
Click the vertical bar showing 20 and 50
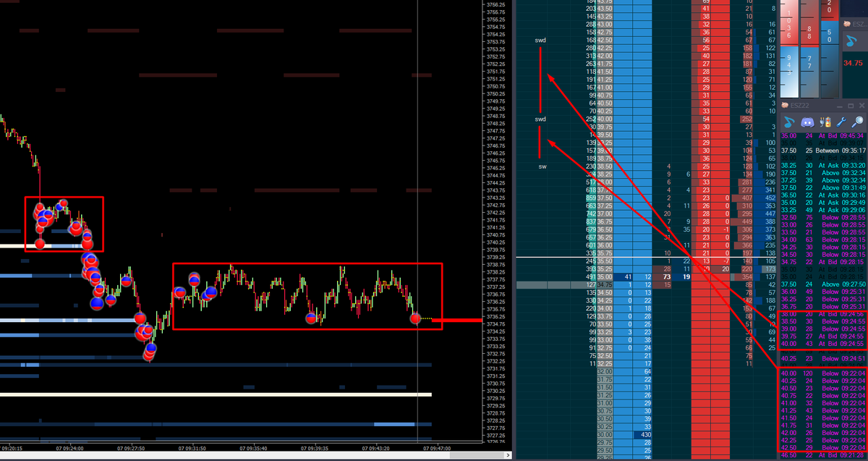click(830, 48)
